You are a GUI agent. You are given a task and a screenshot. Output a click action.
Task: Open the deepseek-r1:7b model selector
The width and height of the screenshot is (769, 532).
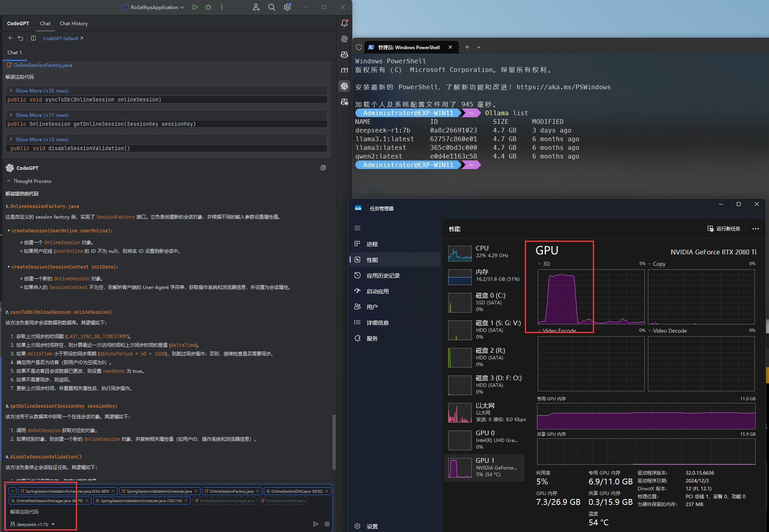(33, 524)
